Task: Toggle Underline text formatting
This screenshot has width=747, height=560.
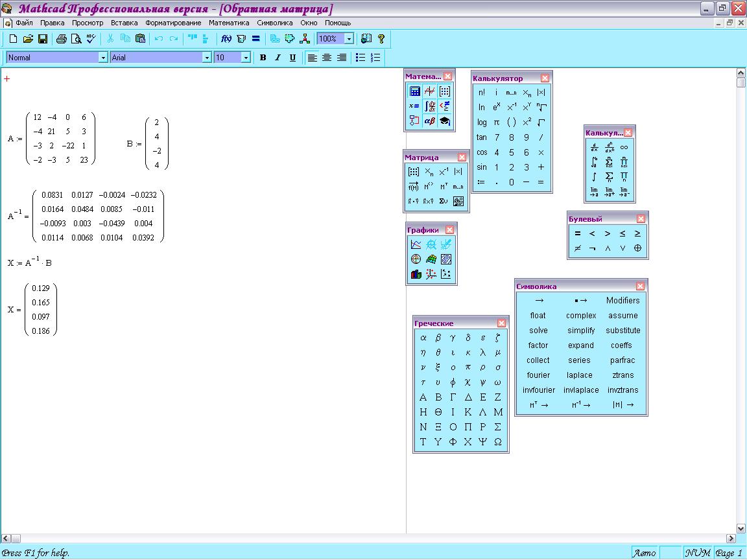Action: click(x=292, y=58)
